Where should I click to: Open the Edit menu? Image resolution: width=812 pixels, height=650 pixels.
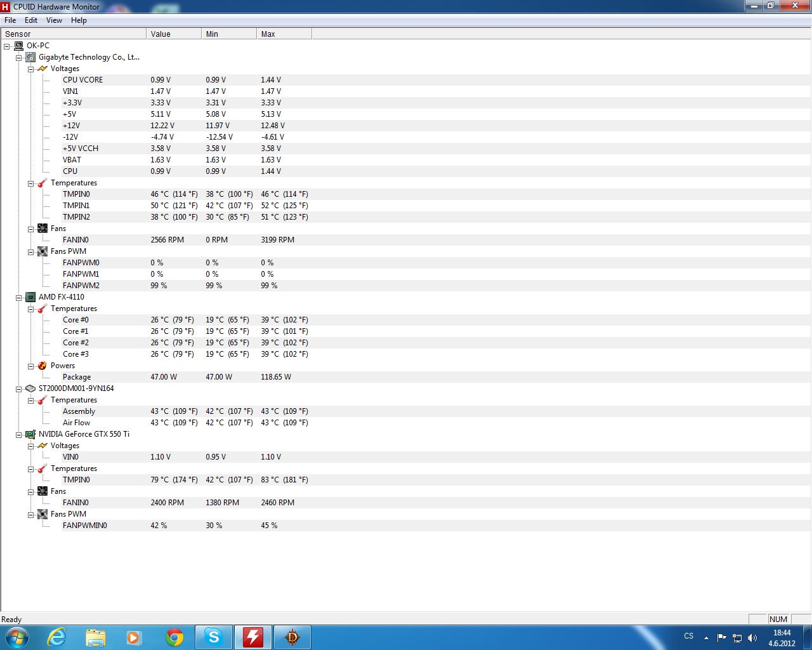pyautogui.click(x=31, y=20)
